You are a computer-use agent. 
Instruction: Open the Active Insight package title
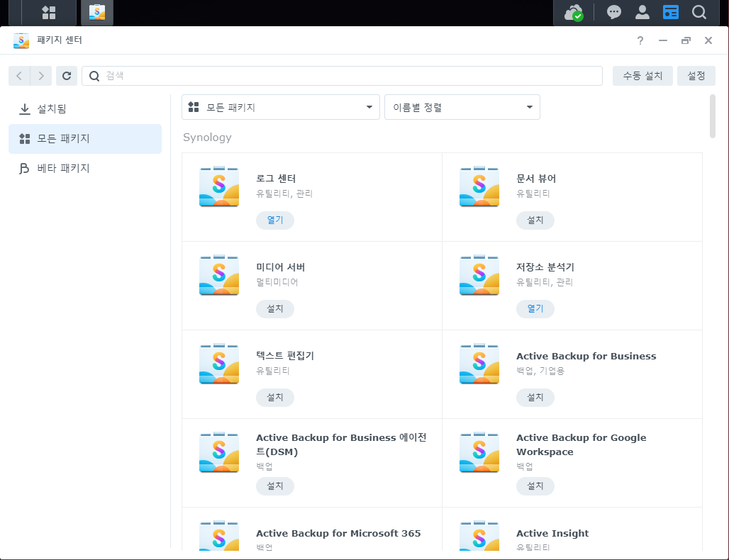(552, 534)
